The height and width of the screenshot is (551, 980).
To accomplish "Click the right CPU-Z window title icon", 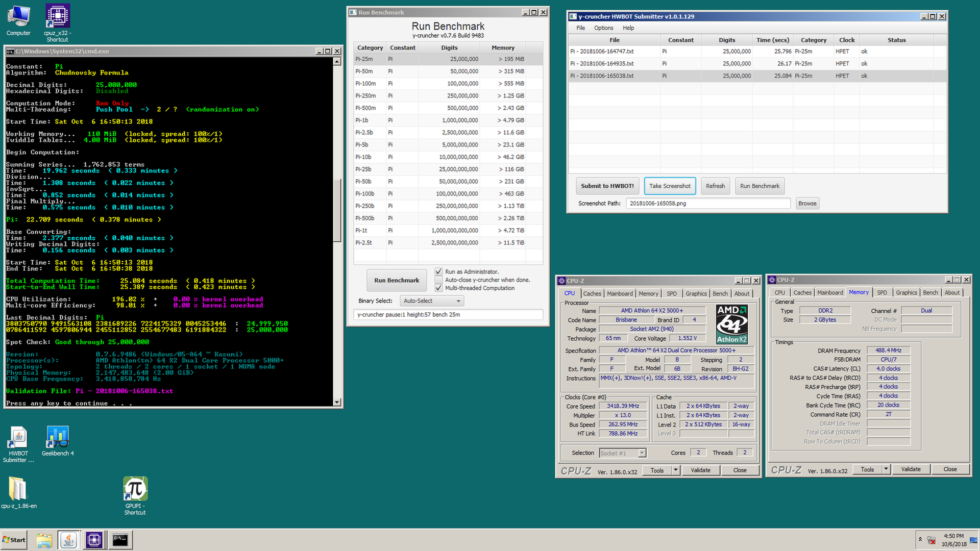I will coord(772,280).
